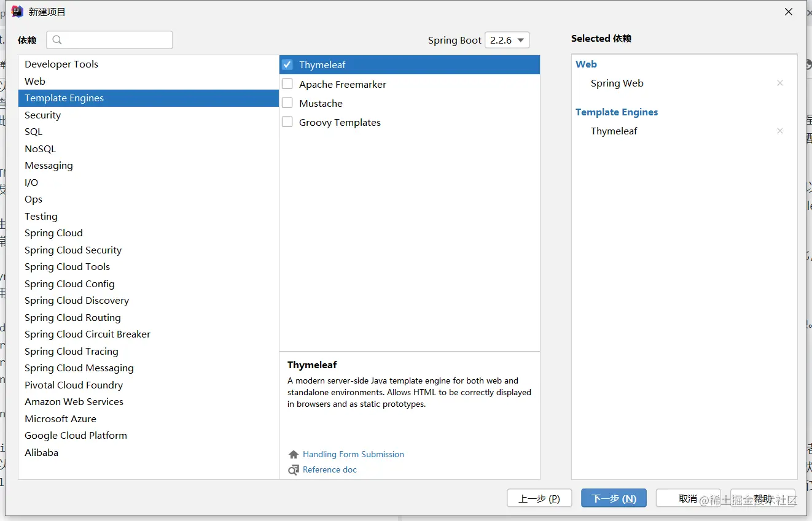Select the Messaging category
The image size is (812, 521).
pyautogui.click(x=149, y=166)
